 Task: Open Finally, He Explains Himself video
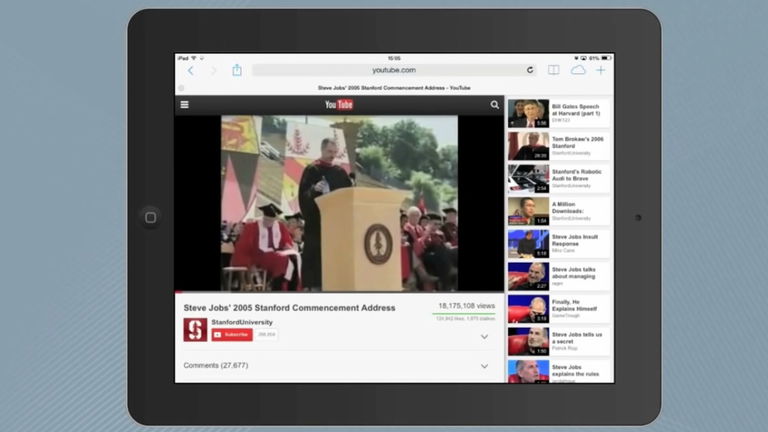559,309
